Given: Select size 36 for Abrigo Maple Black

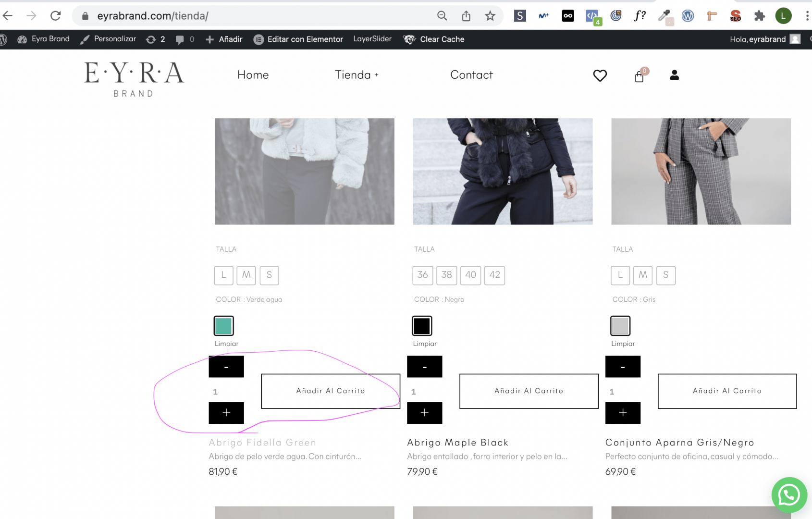Looking at the screenshot, I should pyautogui.click(x=423, y=275).
